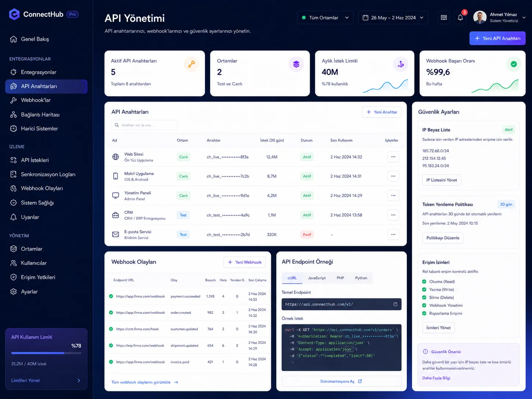
Task: Switch to the Python code tab
Action: coord(361,278)
